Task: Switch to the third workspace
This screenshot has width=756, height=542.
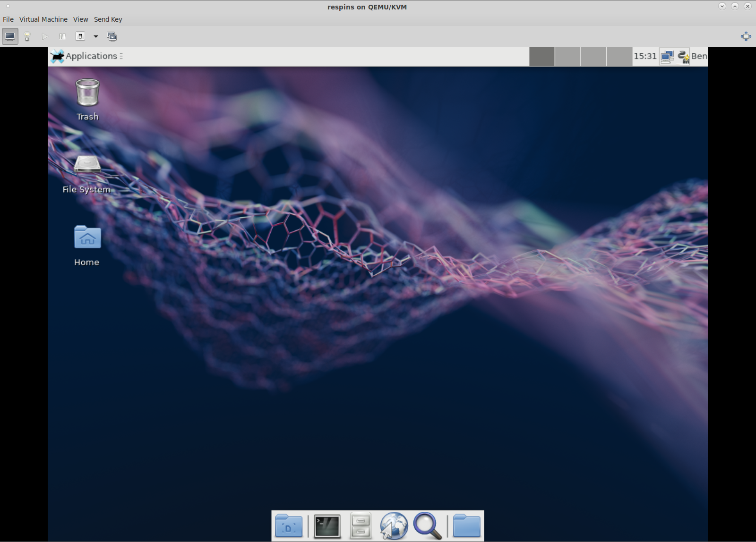Action: coord(593,56)
